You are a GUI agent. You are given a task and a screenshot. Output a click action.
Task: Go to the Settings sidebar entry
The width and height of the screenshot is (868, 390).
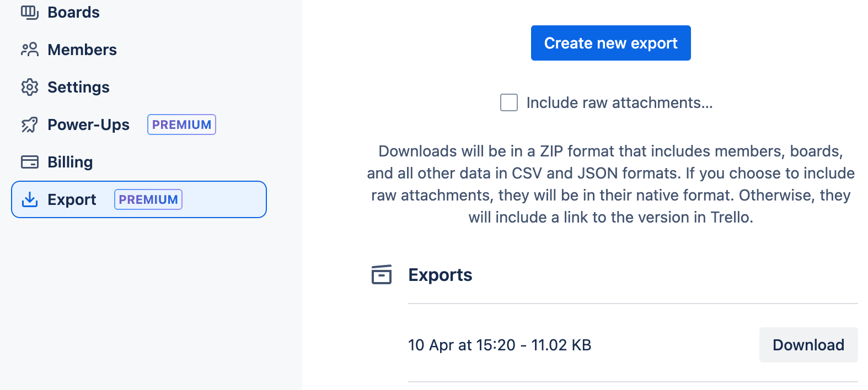point(78,87)
